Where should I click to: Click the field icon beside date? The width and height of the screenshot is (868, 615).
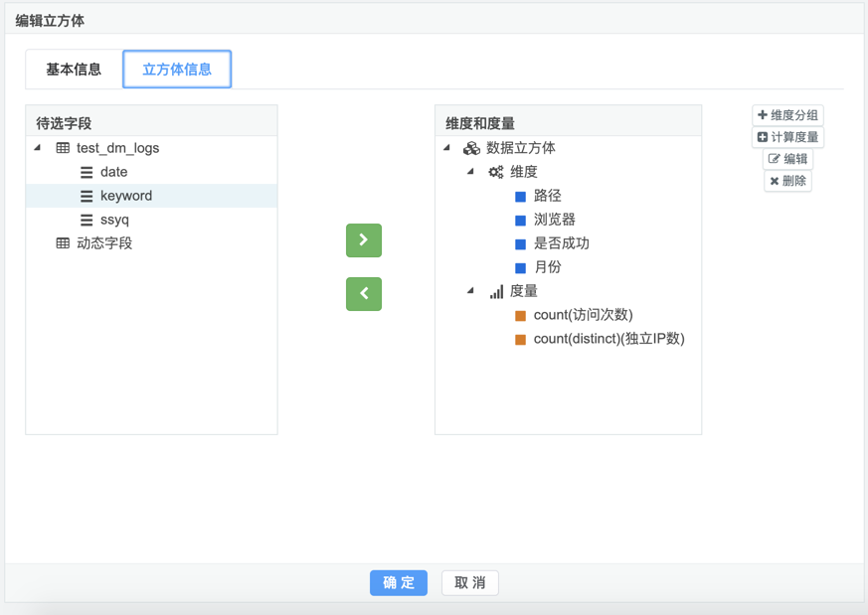(87, 172)
